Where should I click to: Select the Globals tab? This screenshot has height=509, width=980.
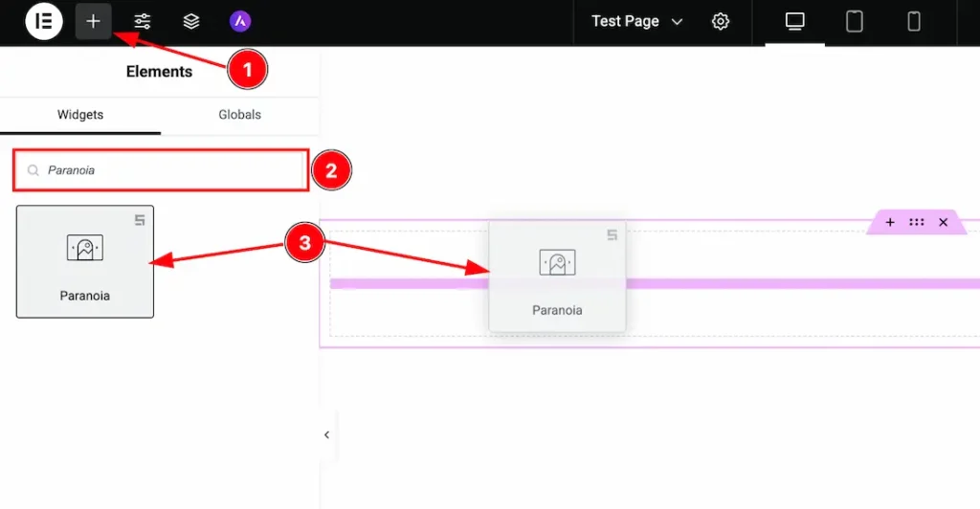pos(239,115)
